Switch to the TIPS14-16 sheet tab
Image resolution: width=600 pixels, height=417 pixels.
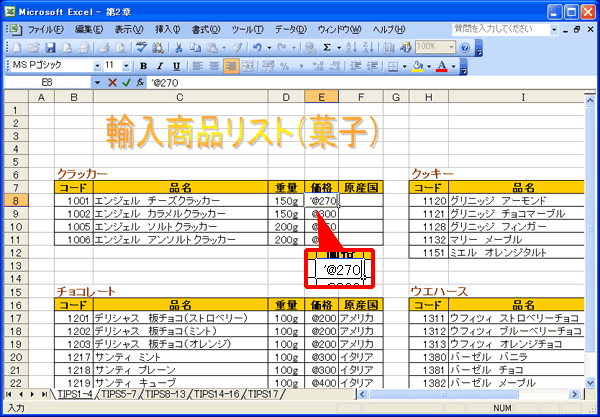[x=217, y=394]
